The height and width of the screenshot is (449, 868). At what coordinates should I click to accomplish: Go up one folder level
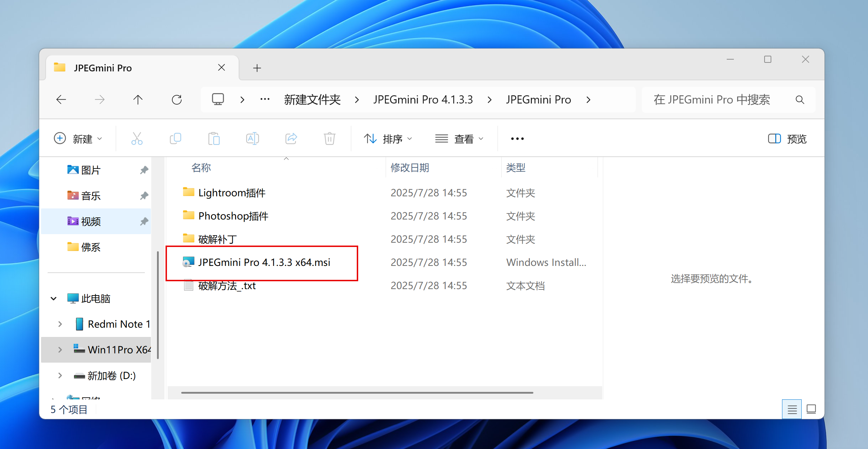[138, 100]
